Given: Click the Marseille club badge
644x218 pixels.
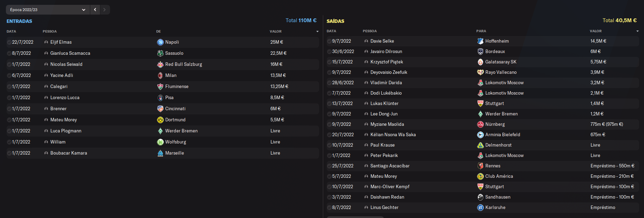Looking at the screenshot, I should click(x=160, y=153).
